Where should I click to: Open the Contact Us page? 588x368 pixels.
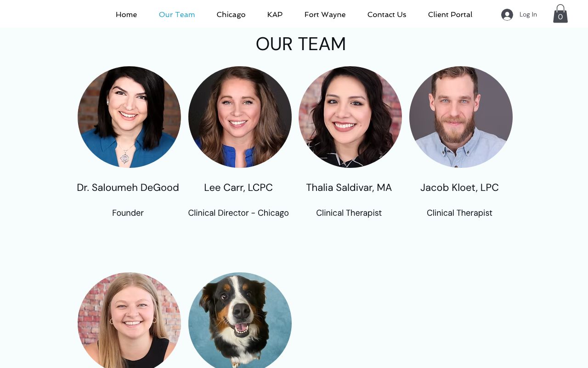[x=387, y=15]
